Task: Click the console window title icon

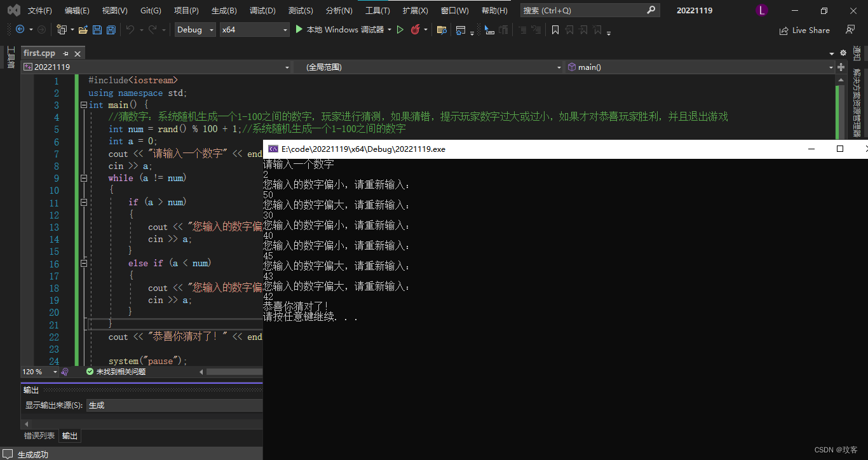Action: [x=273, y=149]
